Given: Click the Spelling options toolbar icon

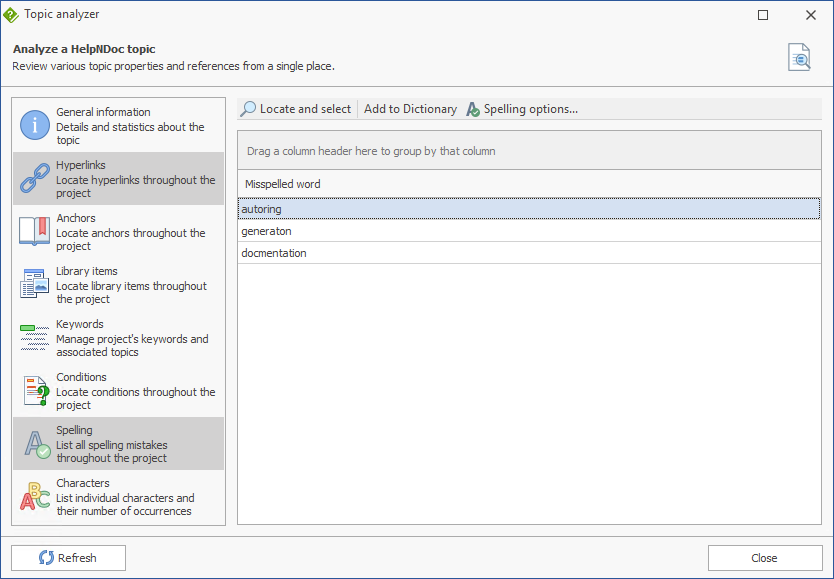Looking at the screenshot, I should (x=473, y=110).
